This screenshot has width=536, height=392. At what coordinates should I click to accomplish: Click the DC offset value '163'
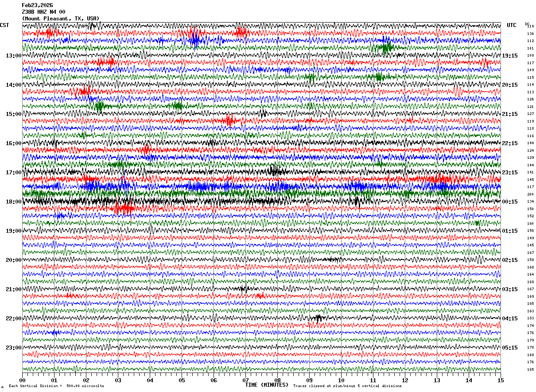click(530, 311)
